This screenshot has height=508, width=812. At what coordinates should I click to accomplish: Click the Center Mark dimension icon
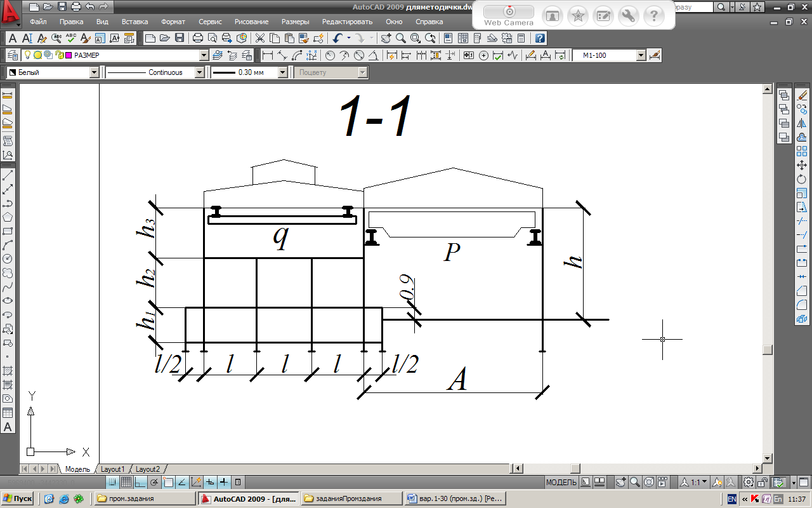pyautogui.click(x=483, y=55)
